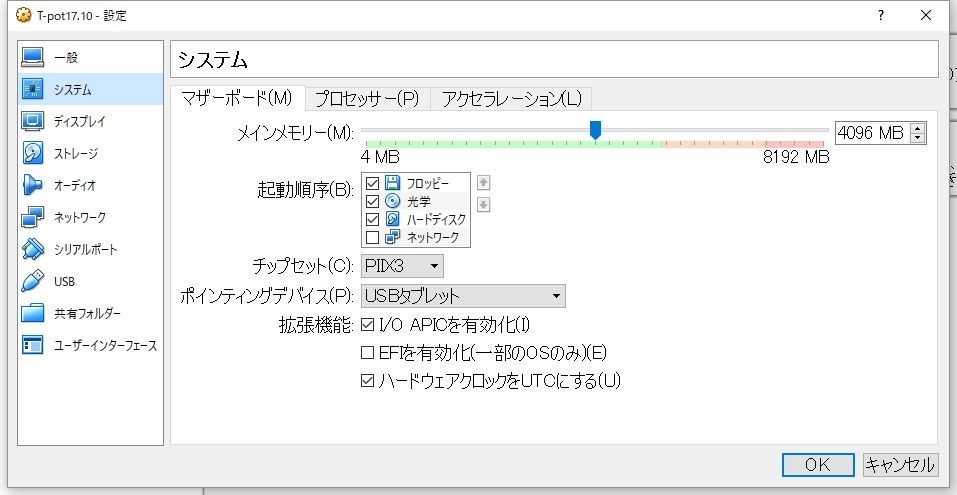Uncheck フロッピー in boot order
Screen dimensions: 957x495
tap(372, 182)
